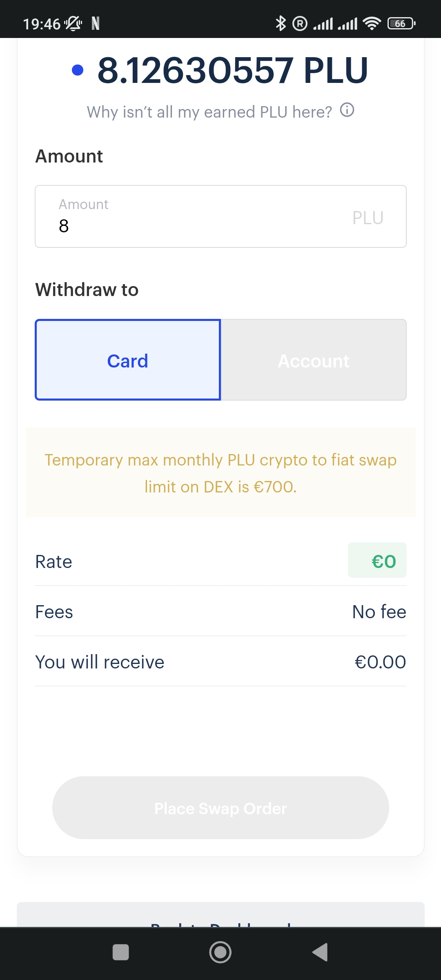Open recent apps with the square button
Viewport: 441px width, 980px height.
(x=120, y=952)
